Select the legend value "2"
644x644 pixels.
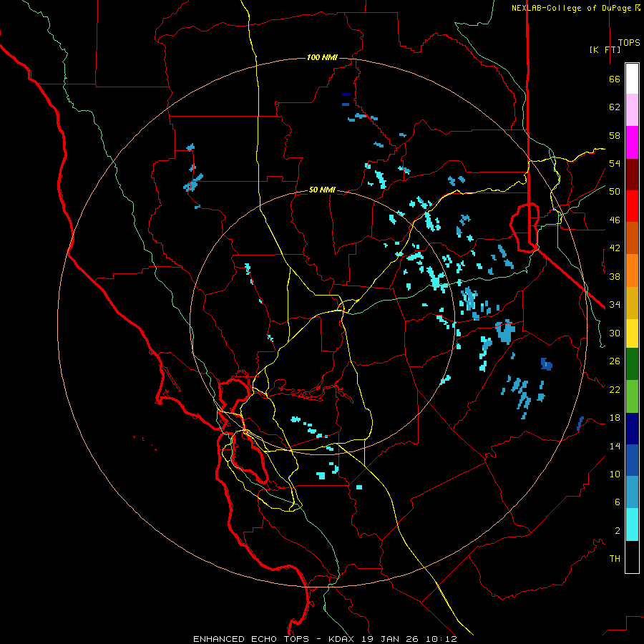click(x=618, y=531)
